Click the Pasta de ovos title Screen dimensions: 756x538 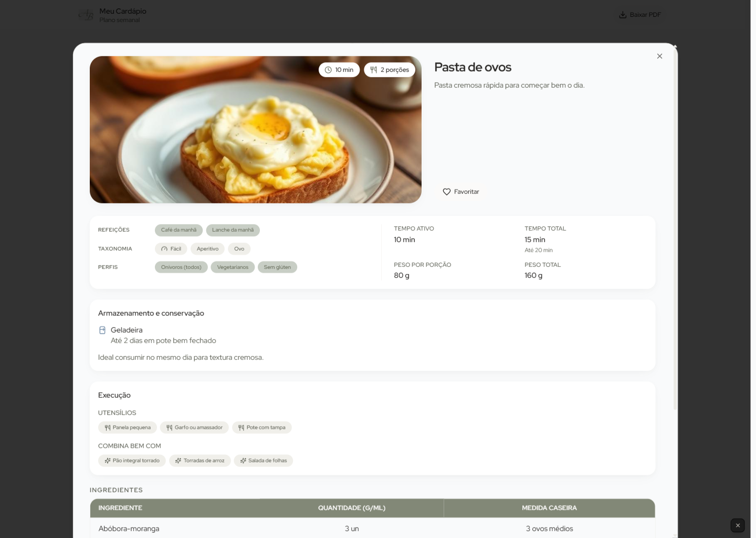coord(472,67)
